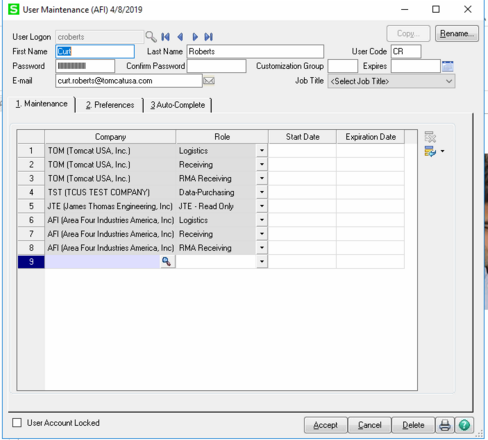Click Start Date cell in row 1
This screenshot has width=488, height=440.
[302, 151]
